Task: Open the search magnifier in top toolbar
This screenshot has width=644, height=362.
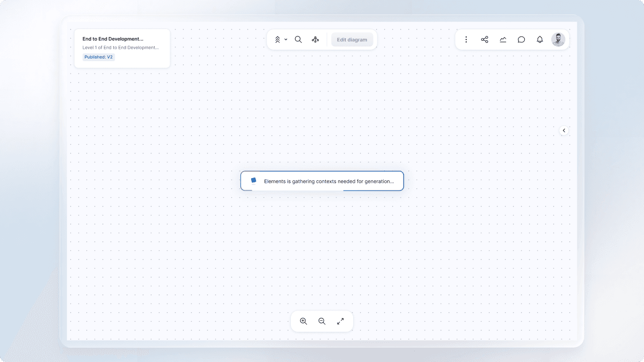Action: (298, 40)
